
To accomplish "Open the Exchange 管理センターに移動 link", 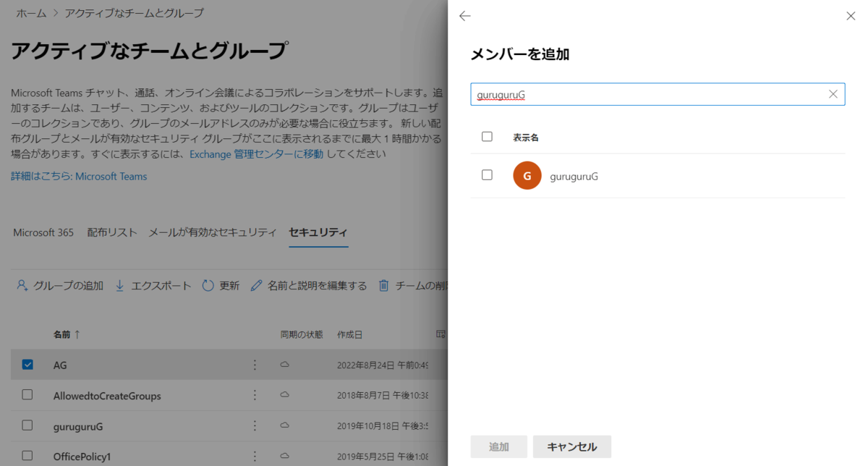I will click(x=257, y=154).
